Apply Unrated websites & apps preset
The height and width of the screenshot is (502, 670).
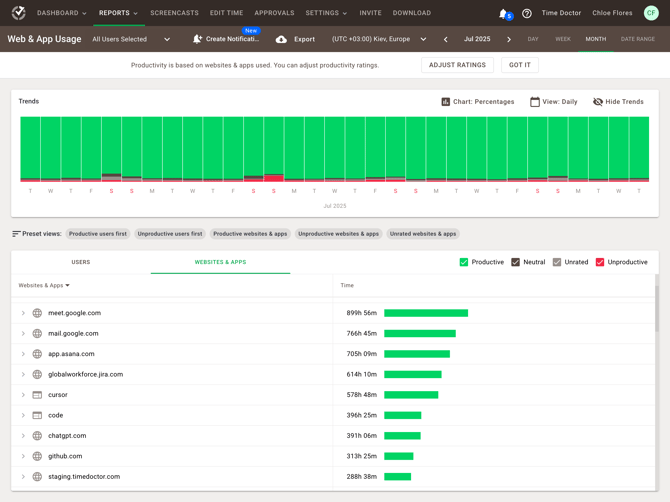click(423, 234)
